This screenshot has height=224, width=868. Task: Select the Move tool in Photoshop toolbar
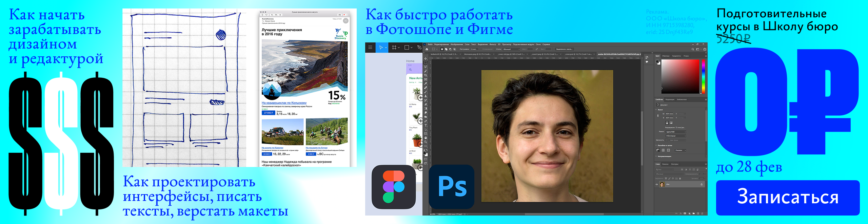pyautogui.click(x=426, y=59)
